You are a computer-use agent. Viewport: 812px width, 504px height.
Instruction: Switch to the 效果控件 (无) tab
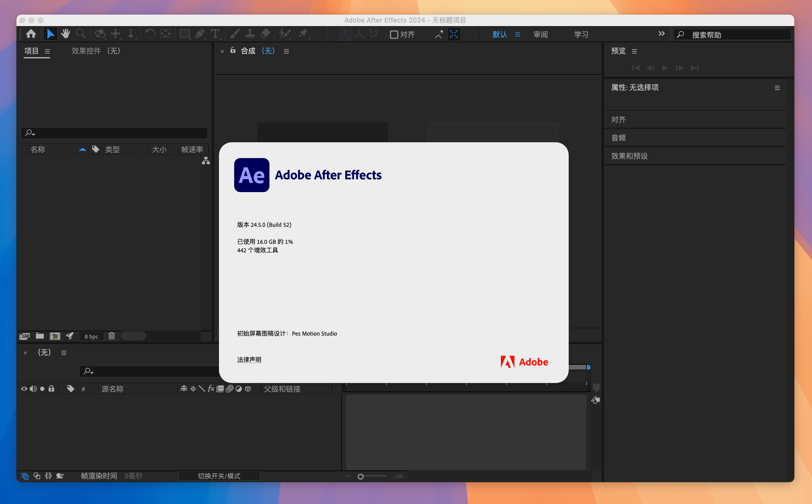click(96, 51)
